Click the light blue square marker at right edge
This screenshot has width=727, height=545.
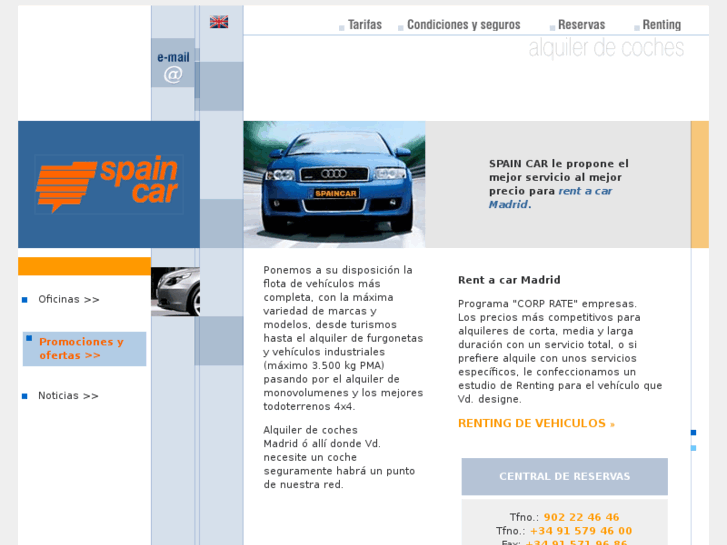coord(694,448)
